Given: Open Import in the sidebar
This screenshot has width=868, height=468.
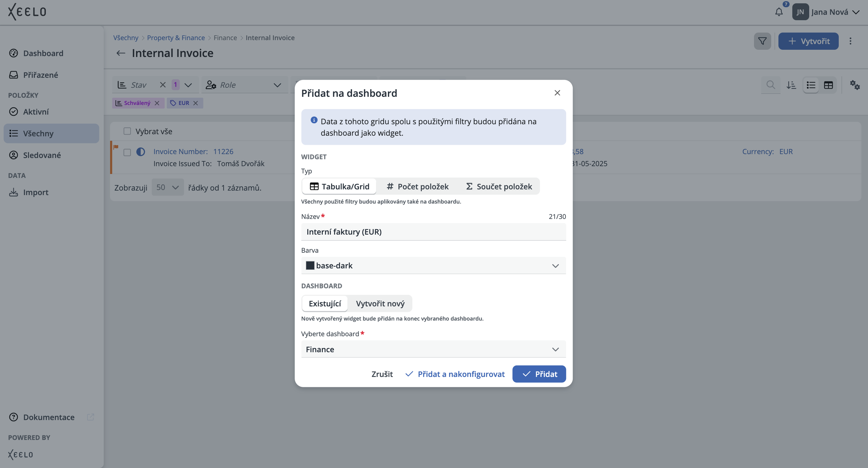Looking at the screenshot, I should pyautogui.click(x=51, y=192).
